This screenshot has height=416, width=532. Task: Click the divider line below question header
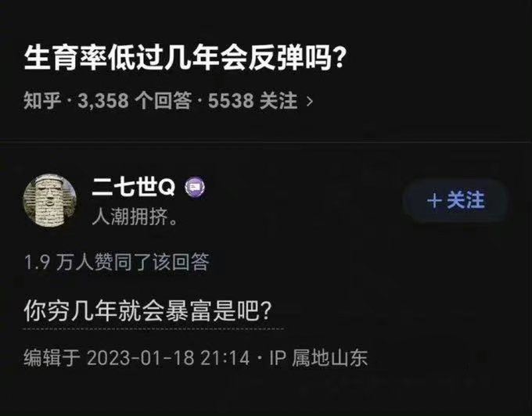266,142
